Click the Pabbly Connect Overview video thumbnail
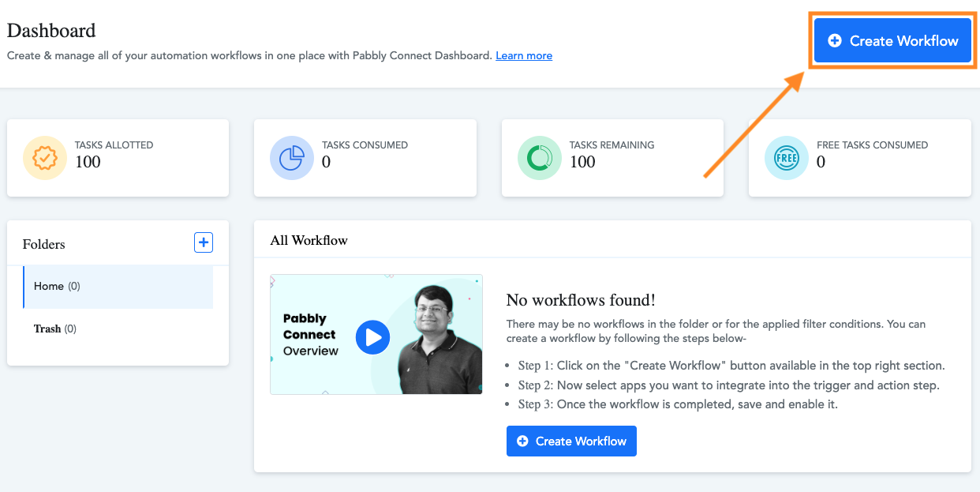Image resolution: width=980 pixels, height=492 pixels. point(376,334)
